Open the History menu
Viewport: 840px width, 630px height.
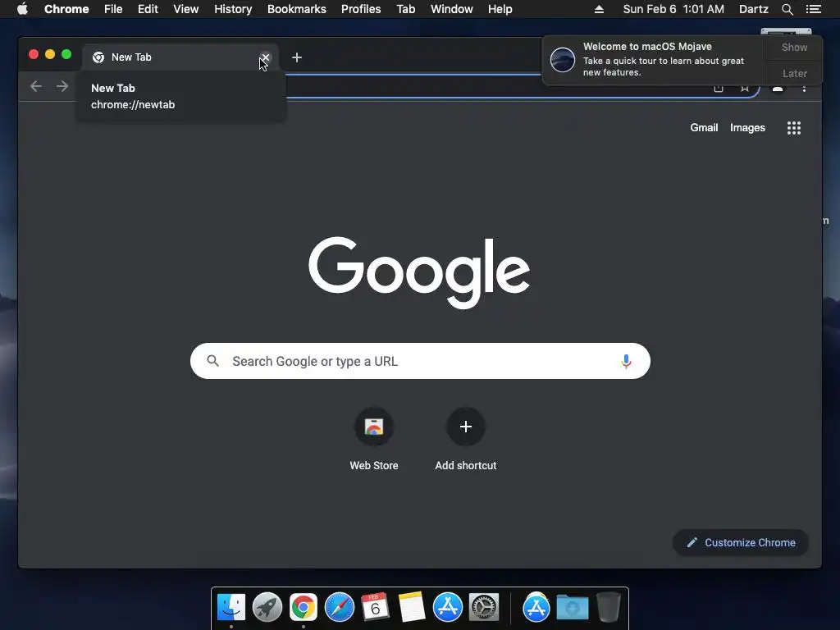coord(233,9)
